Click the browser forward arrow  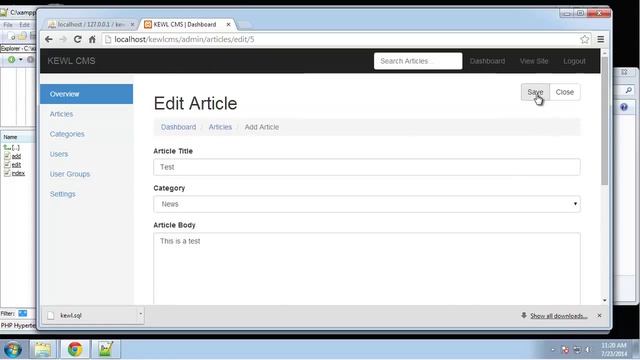coord(63,39)
